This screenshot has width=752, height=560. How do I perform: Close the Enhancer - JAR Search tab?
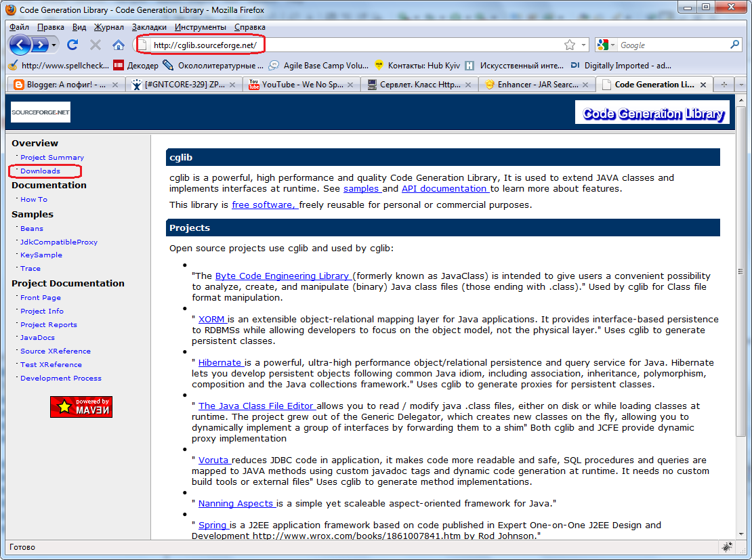tap(585, 85)
